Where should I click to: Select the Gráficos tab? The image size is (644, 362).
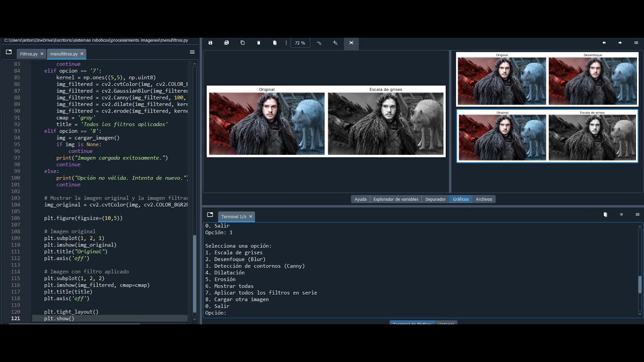point(460,199)
